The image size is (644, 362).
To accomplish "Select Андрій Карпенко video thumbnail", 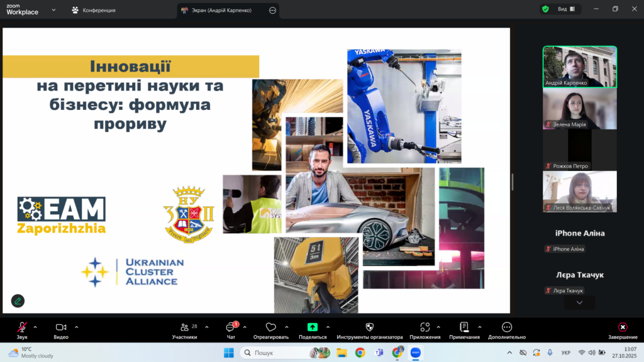I will click(579, 67).
